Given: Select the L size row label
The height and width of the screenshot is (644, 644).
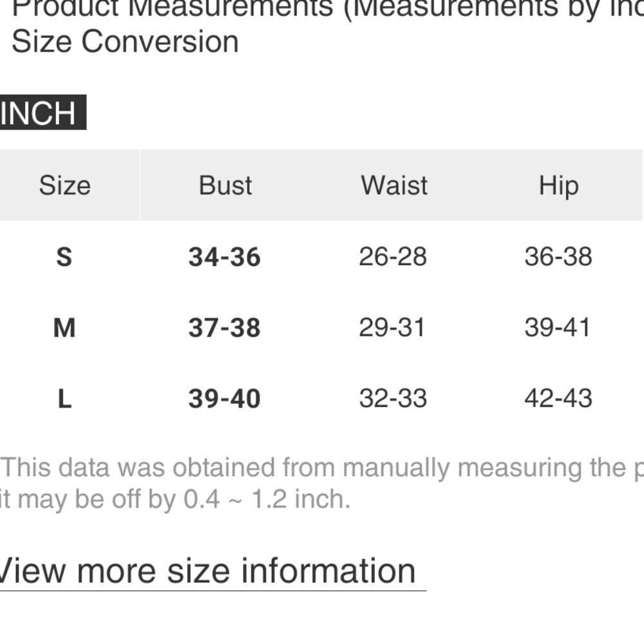Looking at the screenshot, I should [x=65, y=399].
